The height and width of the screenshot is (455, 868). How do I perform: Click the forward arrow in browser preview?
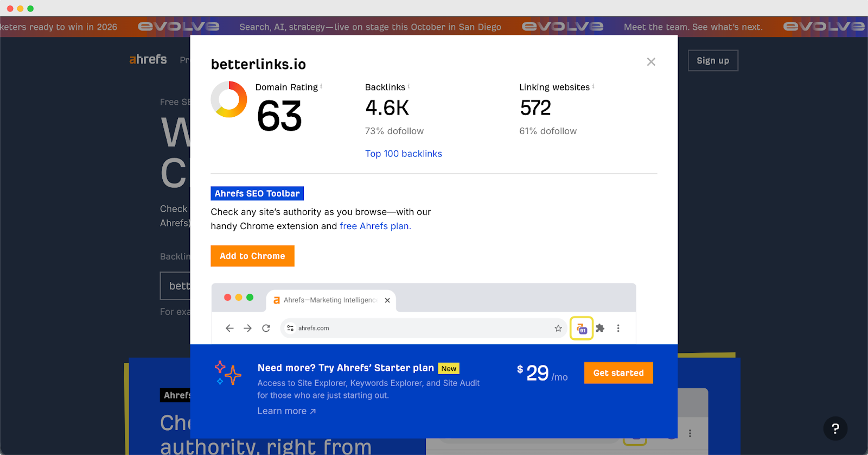tap(247, 328)
